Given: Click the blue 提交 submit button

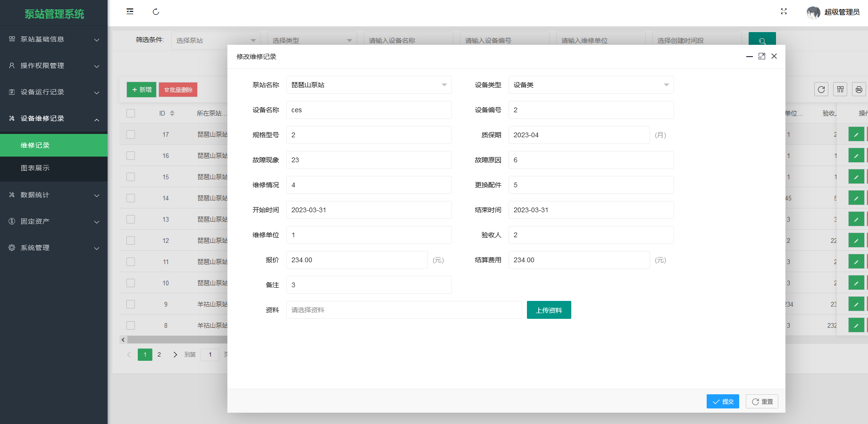Looking at the screenshot, I should coord(723,401).
